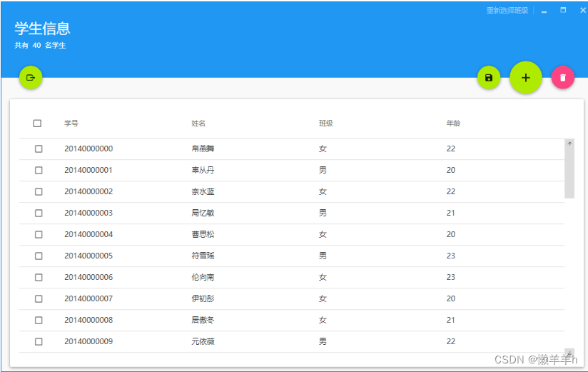Click the vertical scrollbar thumb

[x=569, y=173]
